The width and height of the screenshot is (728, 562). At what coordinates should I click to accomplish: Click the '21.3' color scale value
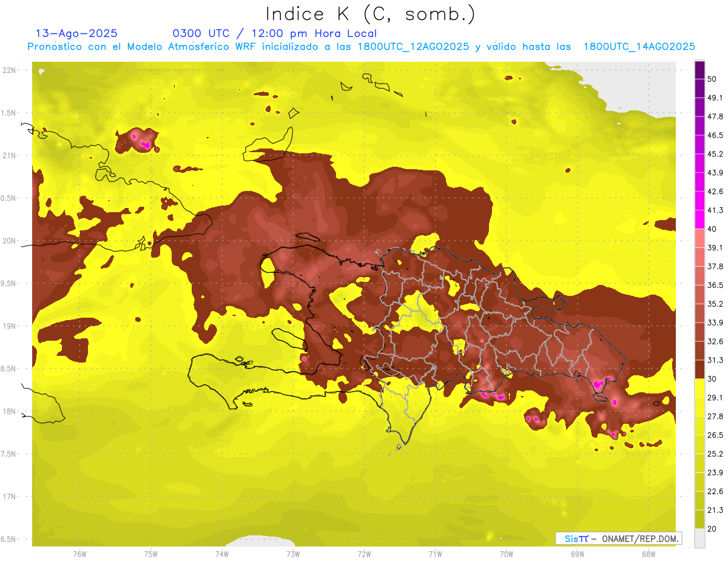tap(715, 510)
